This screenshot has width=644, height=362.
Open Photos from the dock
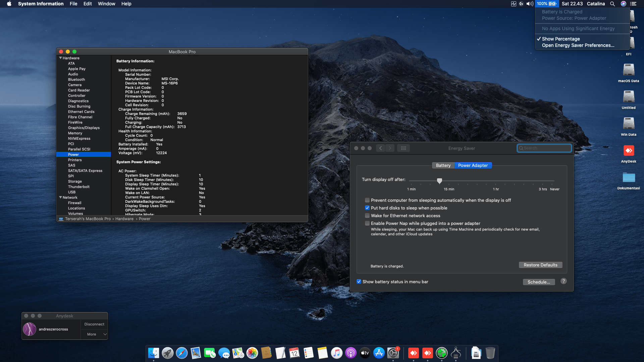point(252,353)
